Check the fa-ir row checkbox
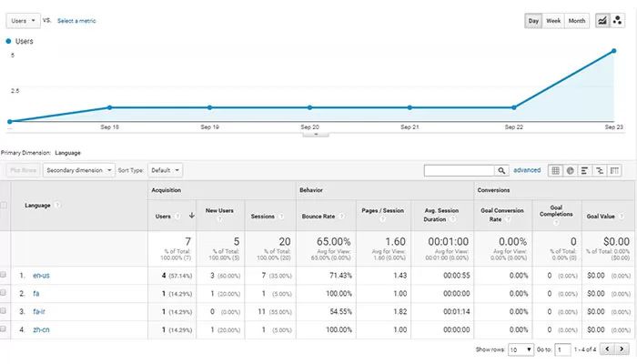The width and height of the screenshot is (637, 364). coord(4,311)
